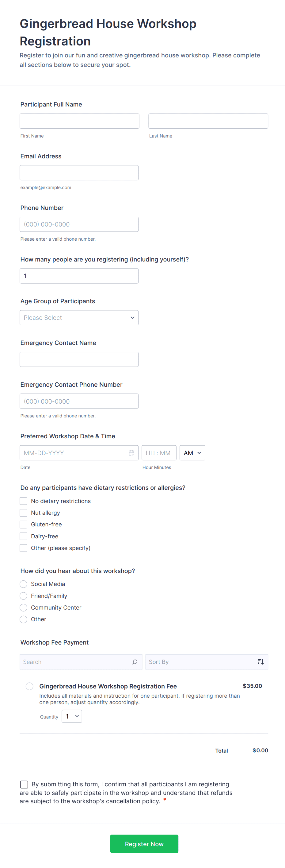
Task: Click the calendar icon in date field
Action: [131, 452]
